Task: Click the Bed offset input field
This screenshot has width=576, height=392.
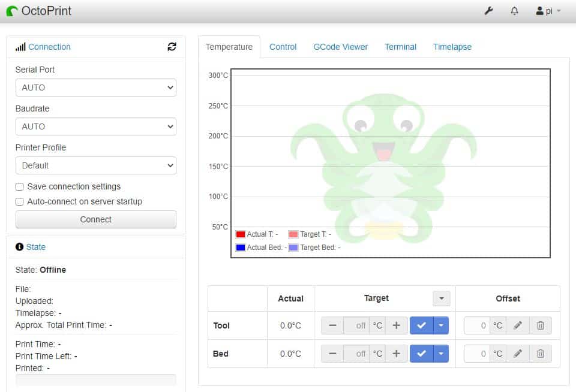Action: click(477, 354)
